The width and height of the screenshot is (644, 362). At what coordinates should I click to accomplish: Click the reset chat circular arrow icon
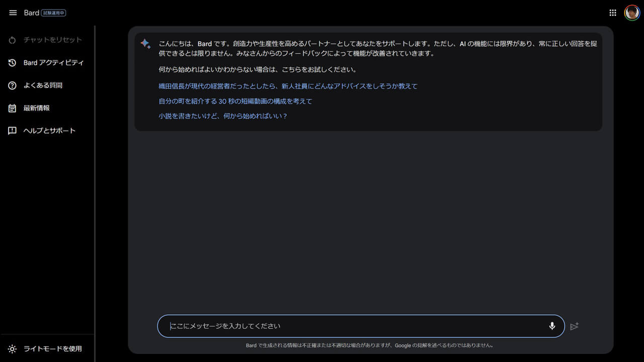[13, 40]
